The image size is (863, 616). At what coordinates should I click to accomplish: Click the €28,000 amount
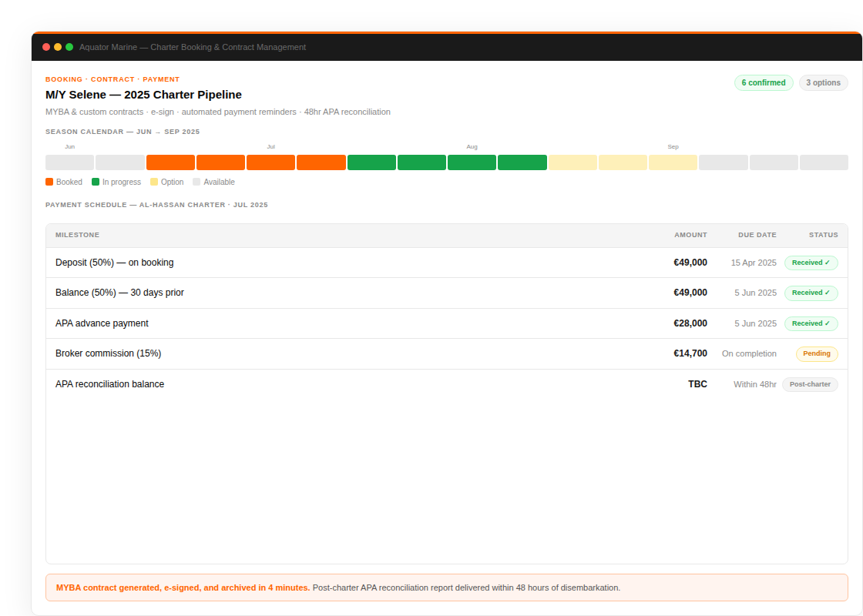tap(690, 323)
